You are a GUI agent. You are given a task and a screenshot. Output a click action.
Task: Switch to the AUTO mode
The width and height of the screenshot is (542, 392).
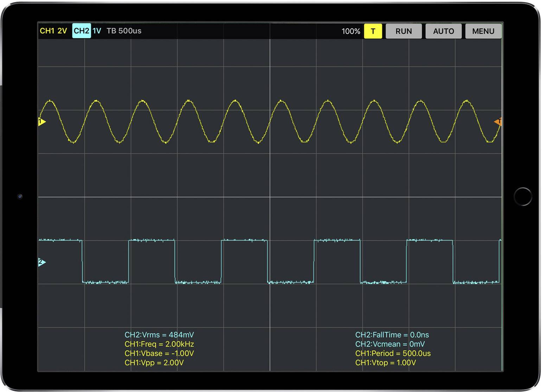(443, 31)
